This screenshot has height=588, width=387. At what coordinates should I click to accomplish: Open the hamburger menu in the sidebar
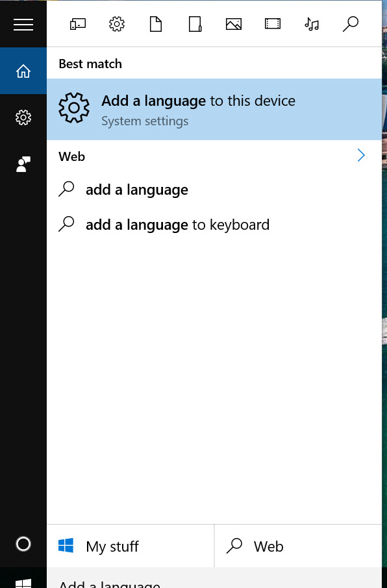(x=23, y=25)
